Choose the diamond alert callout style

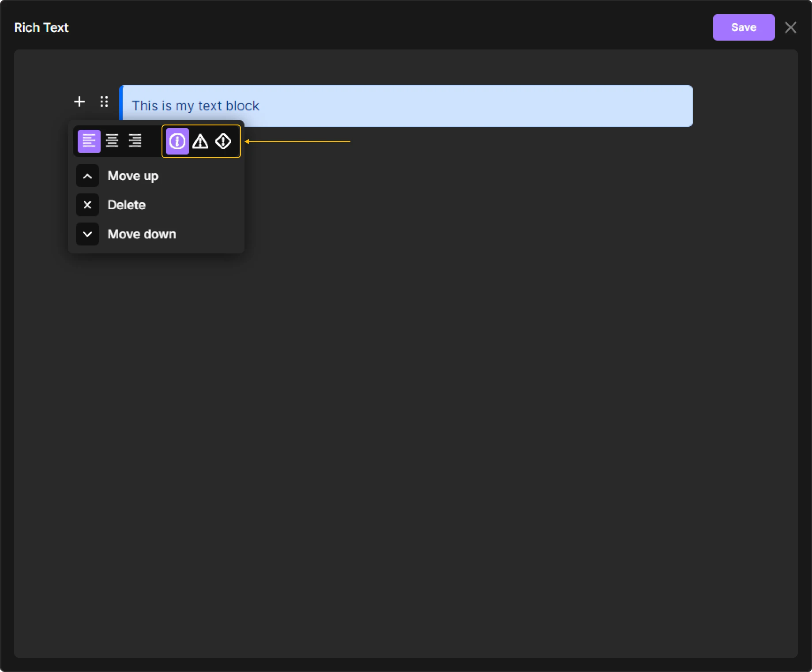click(x=223, y=141)
